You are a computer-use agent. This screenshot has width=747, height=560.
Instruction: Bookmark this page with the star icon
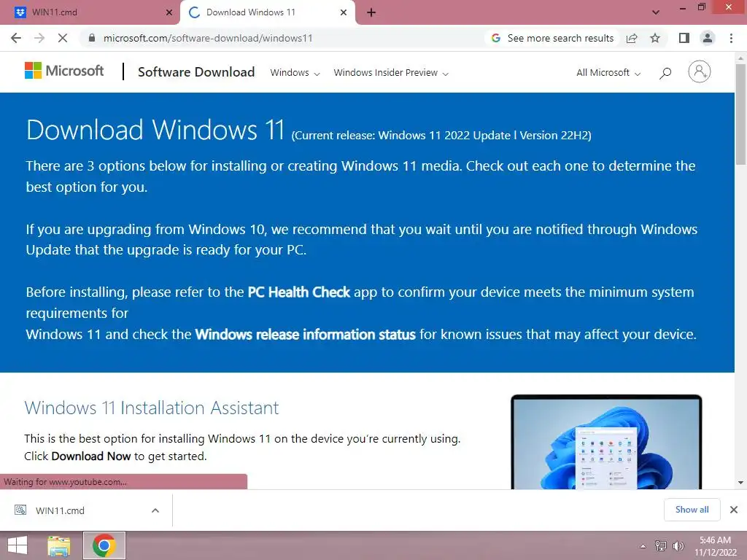point(655,38)
